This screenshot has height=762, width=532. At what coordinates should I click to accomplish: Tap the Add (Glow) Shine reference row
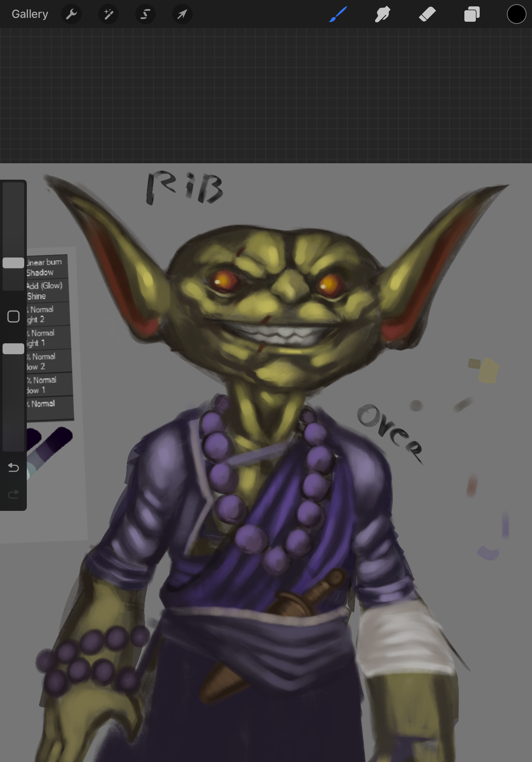coord(47,290)
